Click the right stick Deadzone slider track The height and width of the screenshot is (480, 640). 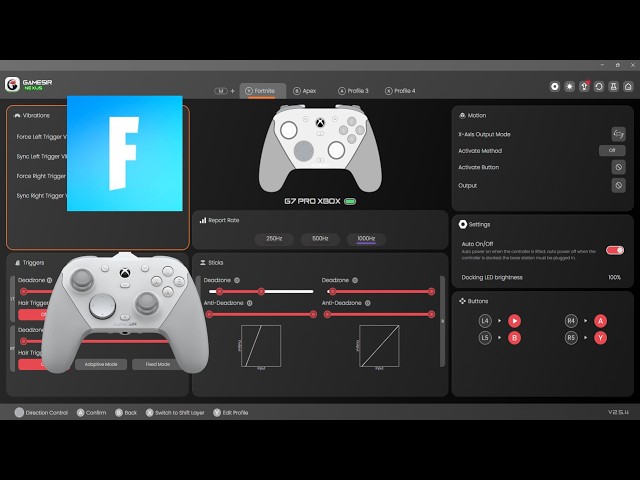(x=381, y=291)
